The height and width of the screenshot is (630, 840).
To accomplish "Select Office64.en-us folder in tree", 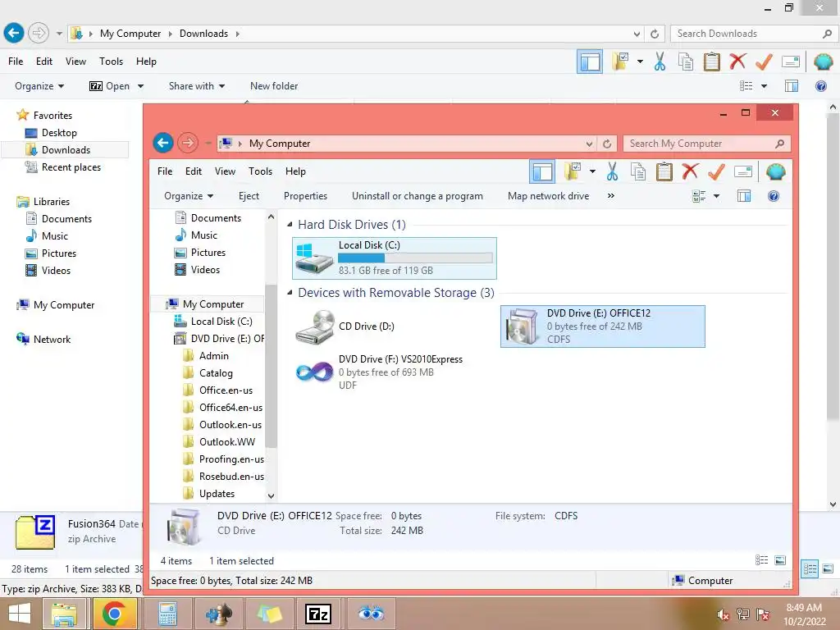I will 231,407.
